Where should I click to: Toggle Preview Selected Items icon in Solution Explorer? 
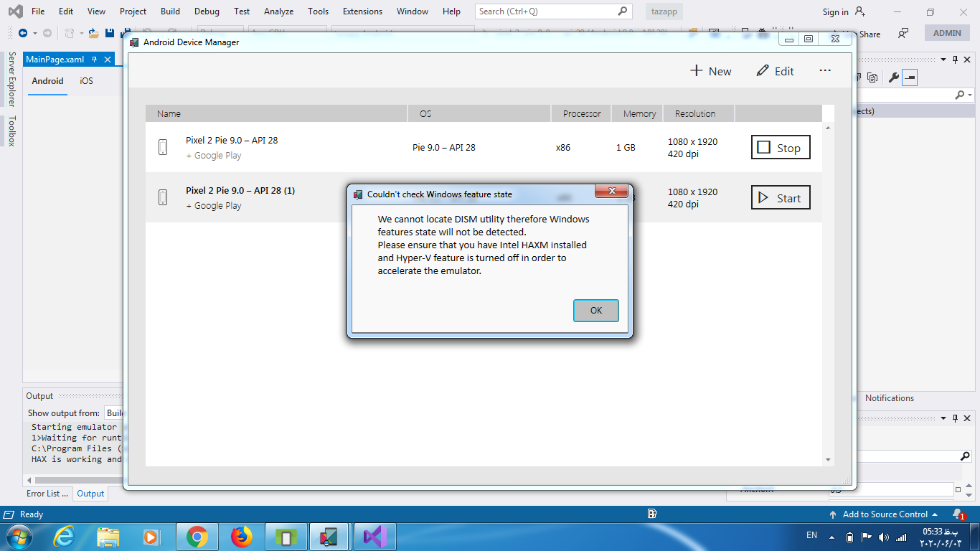[x=910, y=77]
